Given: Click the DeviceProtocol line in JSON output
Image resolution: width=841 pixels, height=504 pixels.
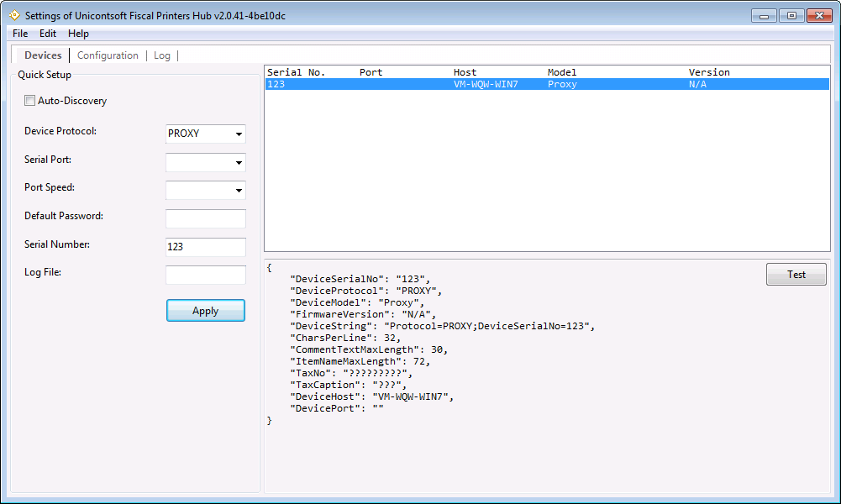Looking at the screenshot, I should pos(365,291).
